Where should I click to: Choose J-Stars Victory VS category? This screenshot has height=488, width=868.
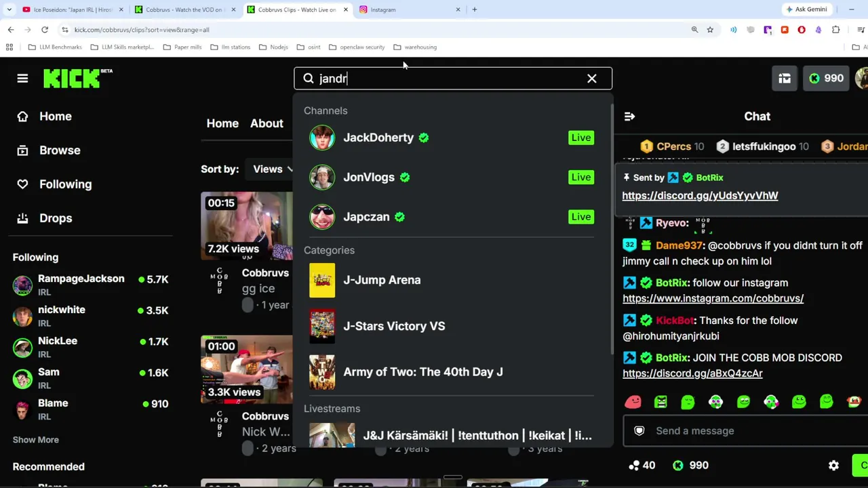click(452, 326)
